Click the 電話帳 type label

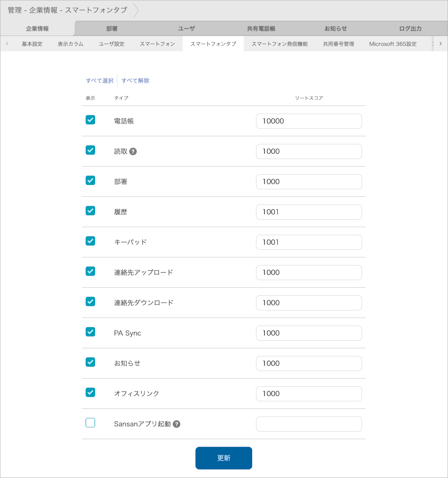pyautogui.click(x=124, y=121)
